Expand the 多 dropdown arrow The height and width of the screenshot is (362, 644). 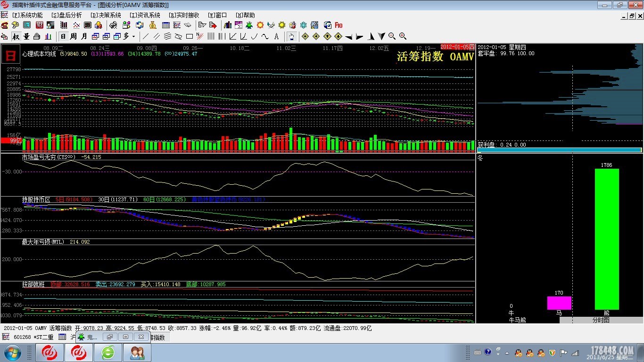point(133,36)
